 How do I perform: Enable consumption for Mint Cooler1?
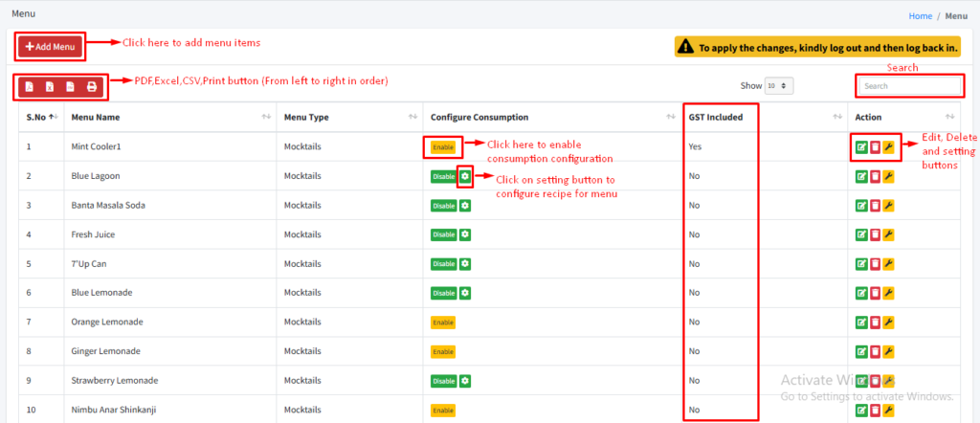pos(443,147)
